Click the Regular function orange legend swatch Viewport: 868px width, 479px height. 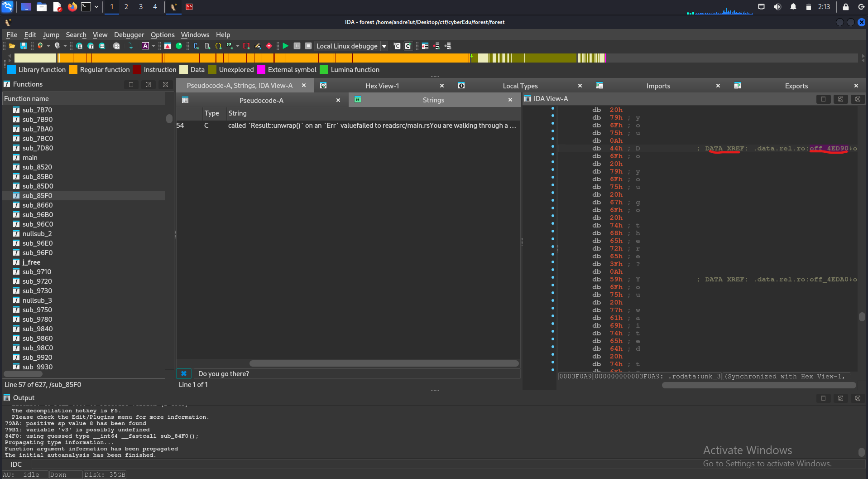73,69
